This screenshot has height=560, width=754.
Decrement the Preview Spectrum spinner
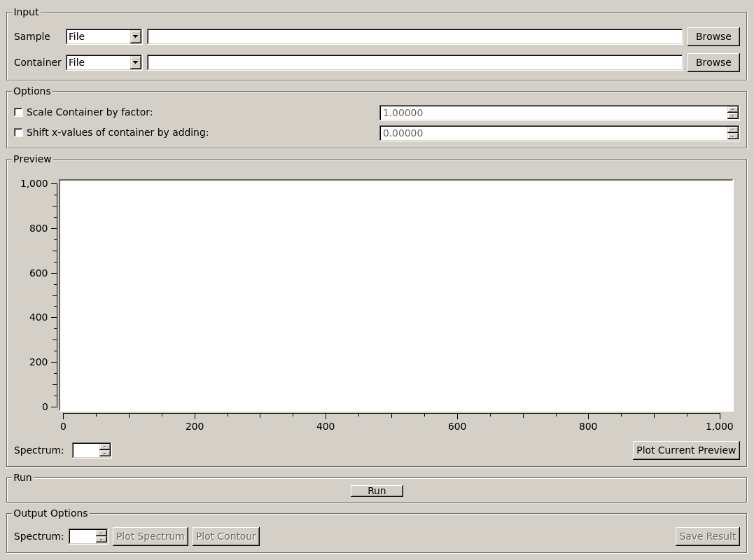coord(104,454)
